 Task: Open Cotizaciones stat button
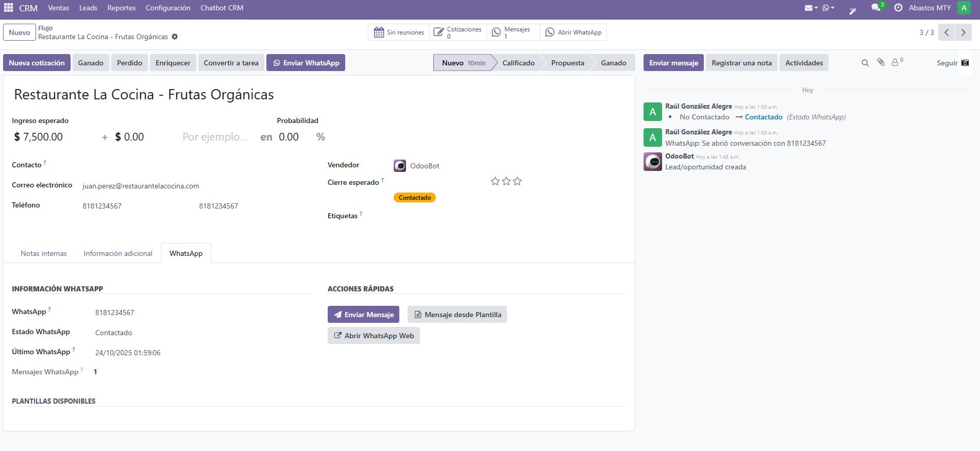(458, 32)
